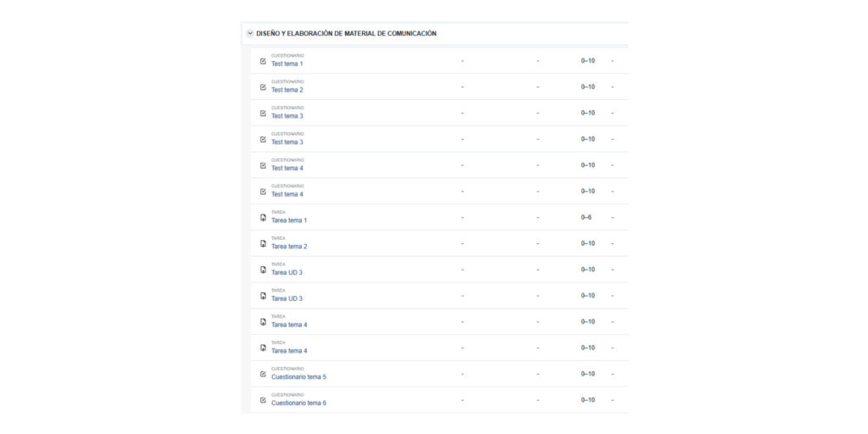Open the Cuestionario tema 6 link

pos(298,403)
